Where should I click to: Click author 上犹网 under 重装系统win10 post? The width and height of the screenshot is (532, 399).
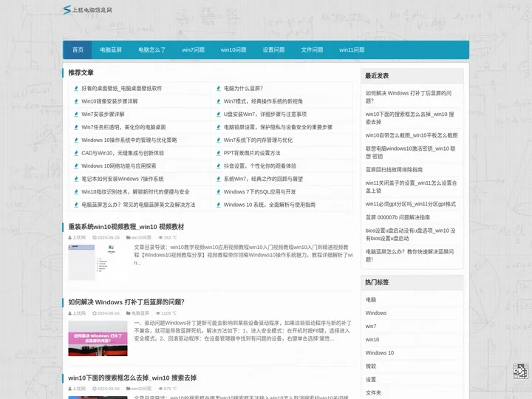pos(79,237)
